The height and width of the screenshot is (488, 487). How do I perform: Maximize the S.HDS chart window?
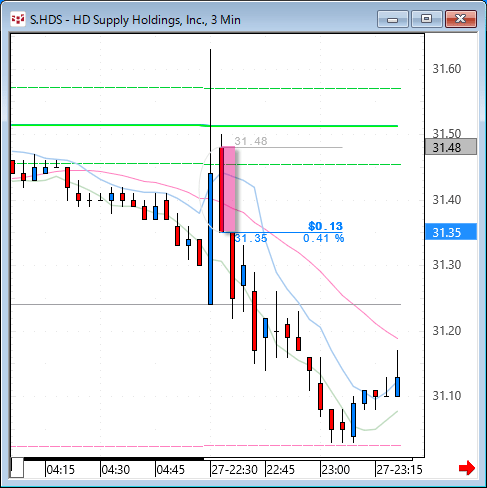(426, 19)
